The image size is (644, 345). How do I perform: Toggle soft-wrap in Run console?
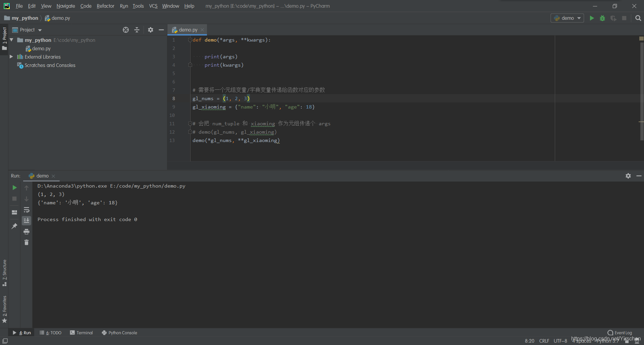(26, 210)
